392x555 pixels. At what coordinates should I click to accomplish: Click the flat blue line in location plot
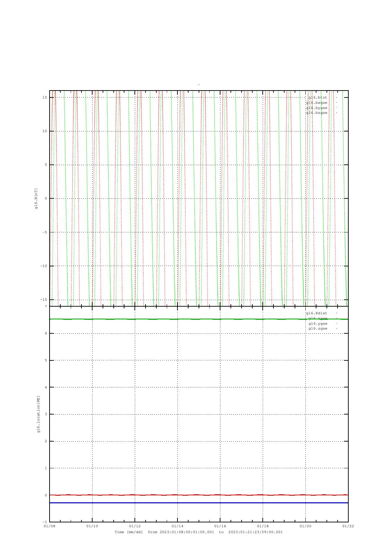199,503
